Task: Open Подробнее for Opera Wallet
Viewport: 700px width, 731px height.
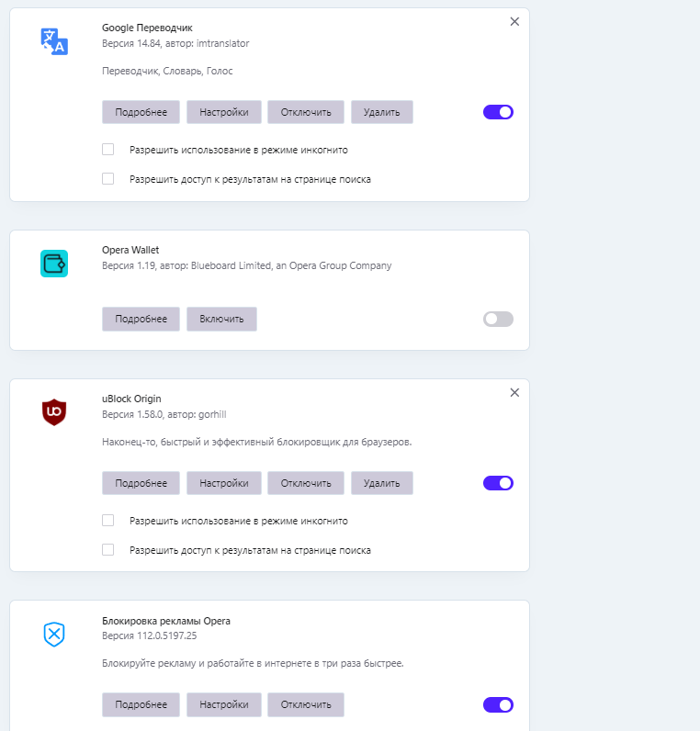Action: (x=141, y=319)
